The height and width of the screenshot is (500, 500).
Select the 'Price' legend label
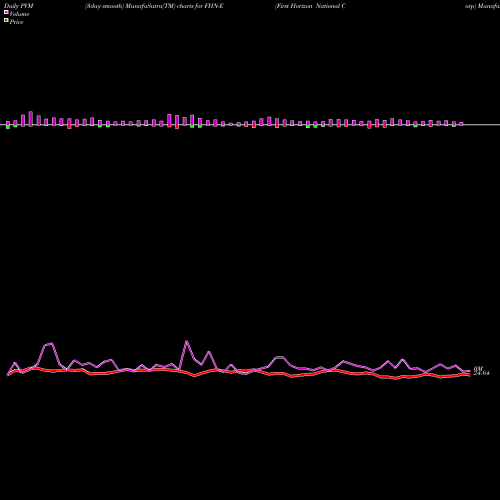click(x=16, y=22)
